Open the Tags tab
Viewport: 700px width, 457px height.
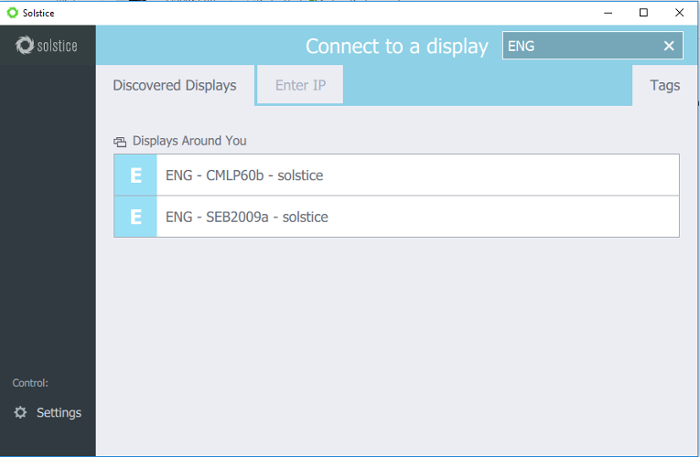coord(665,85)
